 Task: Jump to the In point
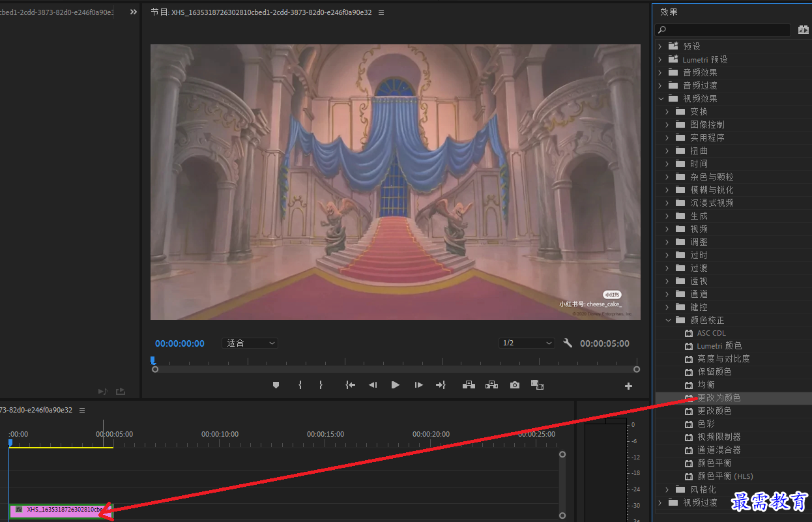coord(351,385)
